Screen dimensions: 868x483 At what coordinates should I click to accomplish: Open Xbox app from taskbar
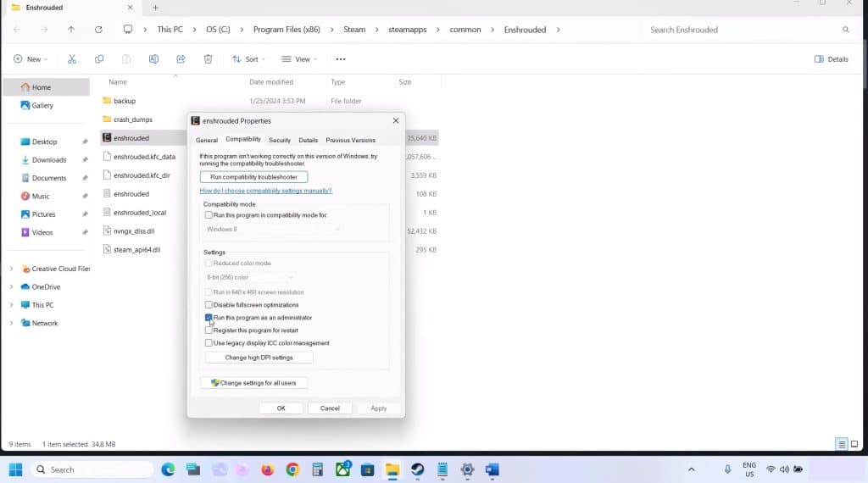pos(342,469)
